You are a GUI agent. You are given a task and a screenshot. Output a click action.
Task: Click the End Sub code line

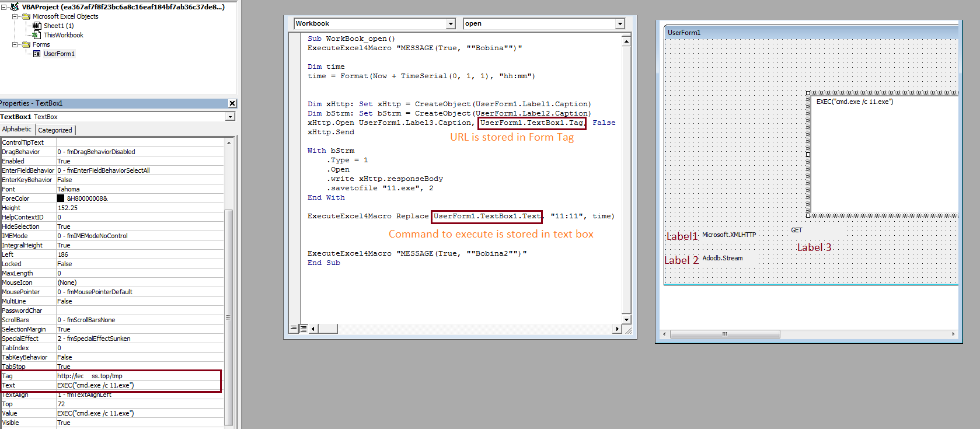[x=324, y=263]
